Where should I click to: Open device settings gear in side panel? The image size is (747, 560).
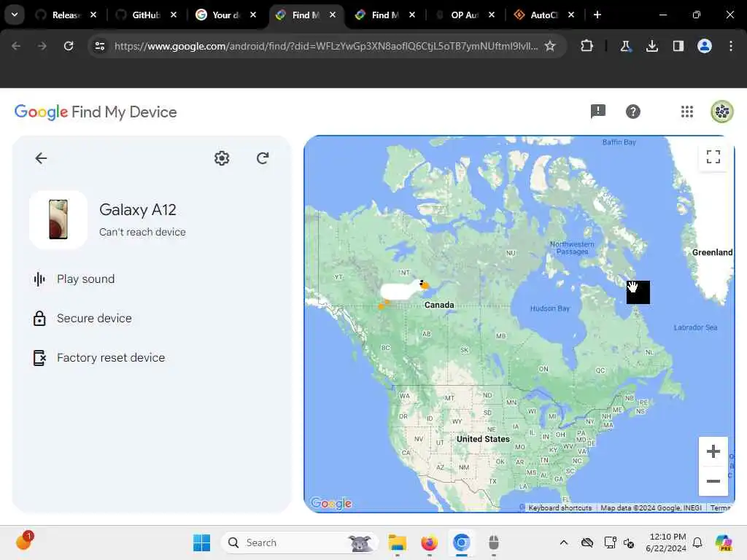point(222,158)
